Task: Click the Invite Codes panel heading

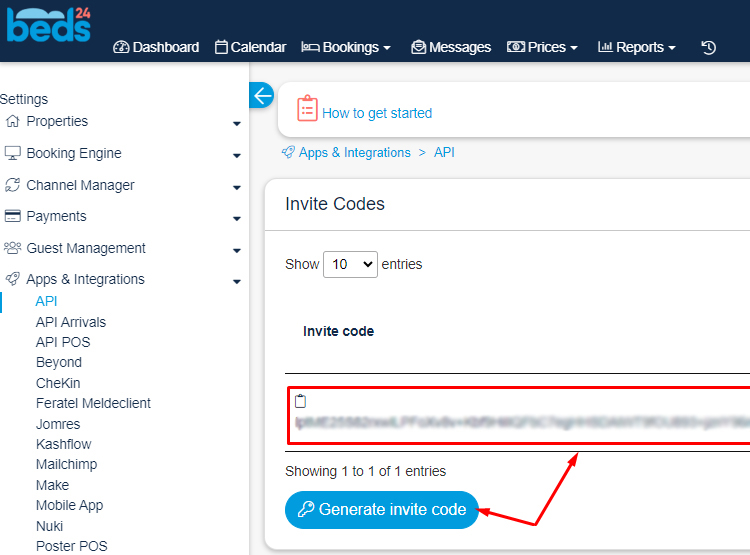Action: tap(335, 204)
